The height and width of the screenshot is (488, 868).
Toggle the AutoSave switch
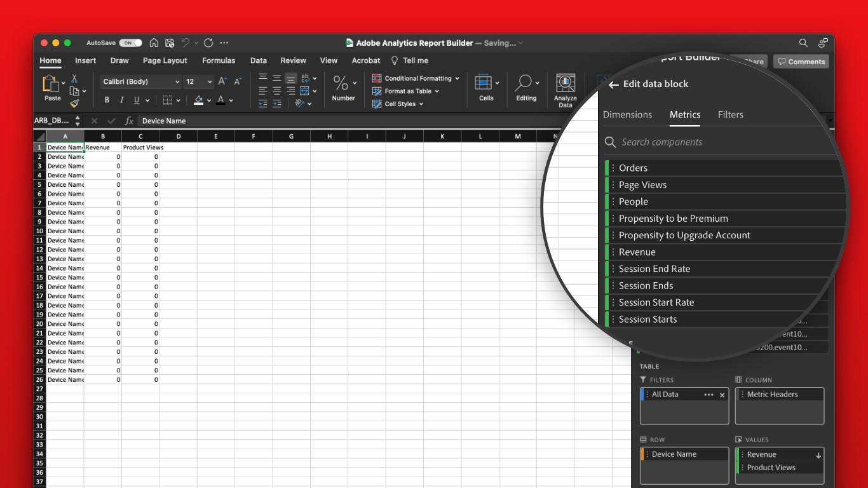[x=130, y=43]
